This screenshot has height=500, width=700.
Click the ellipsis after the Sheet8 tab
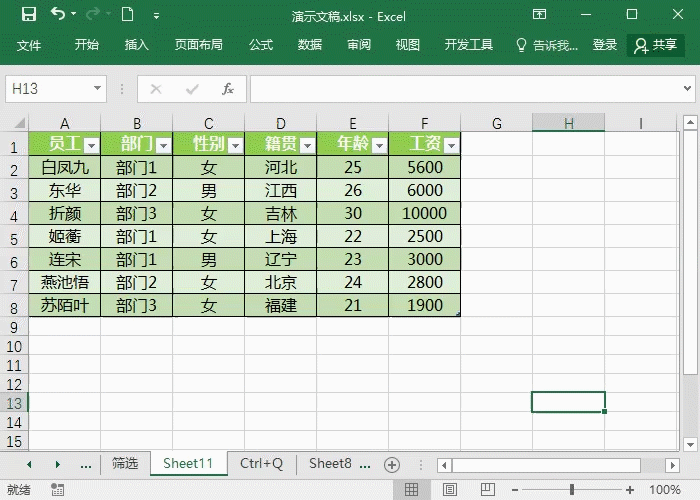click(x=365, y=466)
